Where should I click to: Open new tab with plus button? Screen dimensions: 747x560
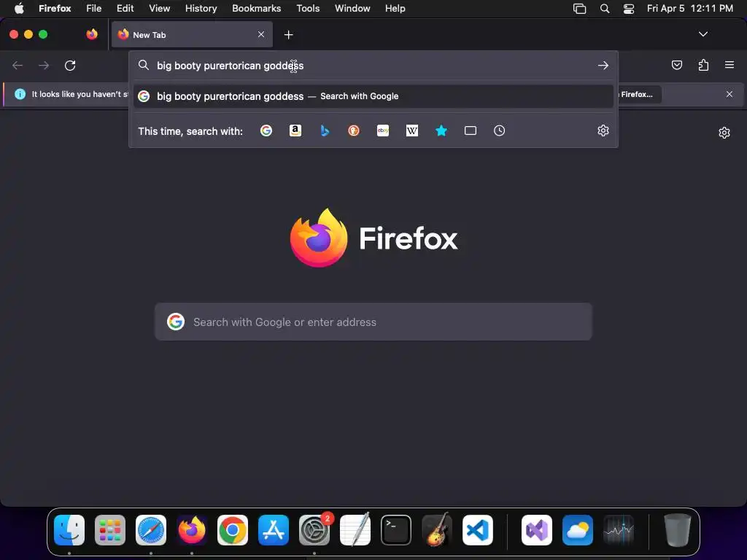[288, 35]
